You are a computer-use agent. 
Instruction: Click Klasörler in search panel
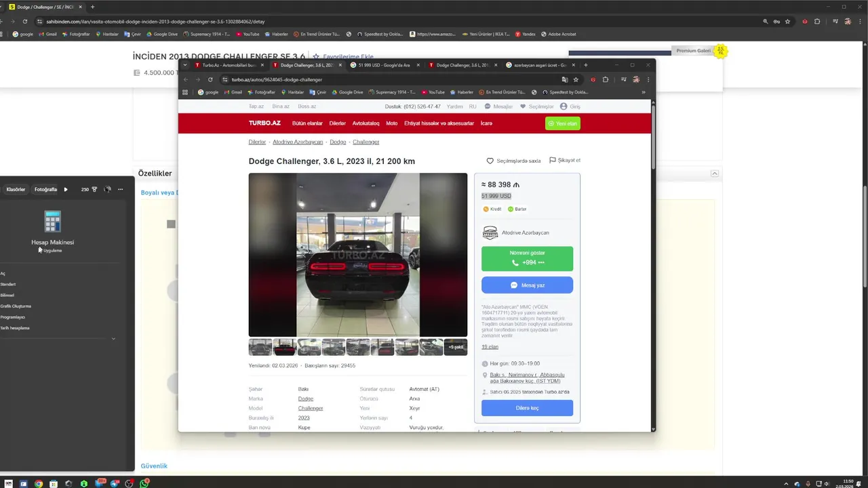(16, 190)
